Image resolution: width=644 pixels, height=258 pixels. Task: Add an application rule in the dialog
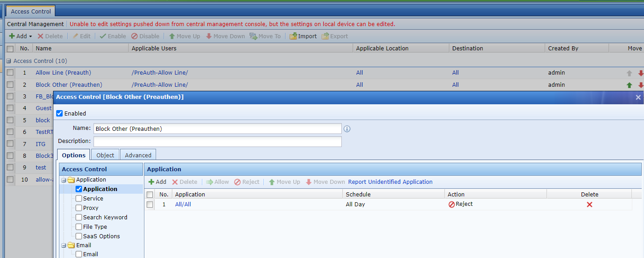(157, 182)
